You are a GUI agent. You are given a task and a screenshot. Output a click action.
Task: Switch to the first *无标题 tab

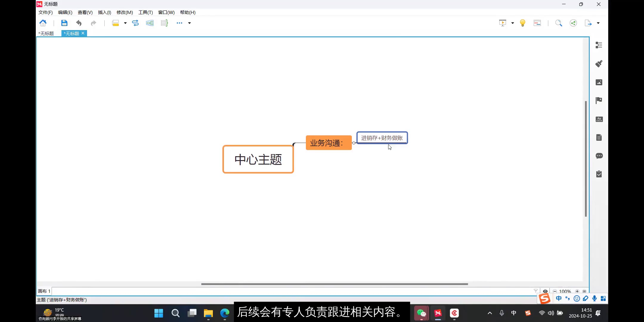click(46, 33)
